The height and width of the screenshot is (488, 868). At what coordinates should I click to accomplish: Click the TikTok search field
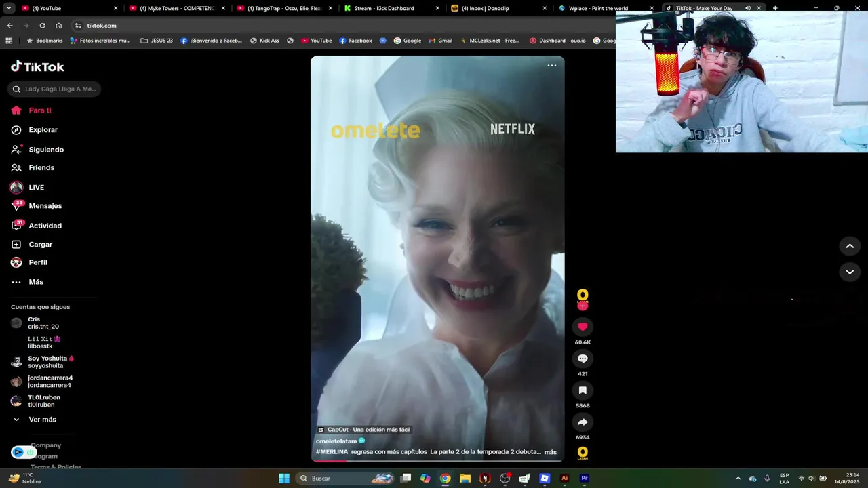point(54,89)
